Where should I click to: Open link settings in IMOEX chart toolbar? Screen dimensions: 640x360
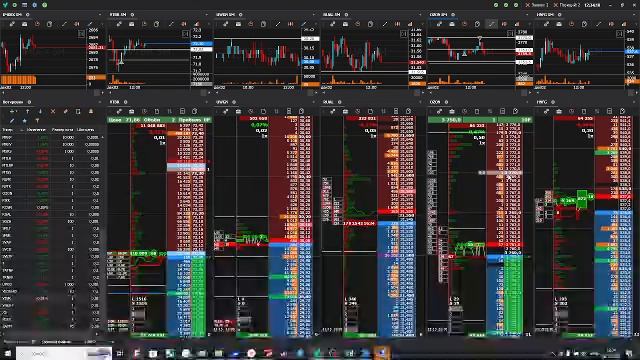[x=12, y=24]
